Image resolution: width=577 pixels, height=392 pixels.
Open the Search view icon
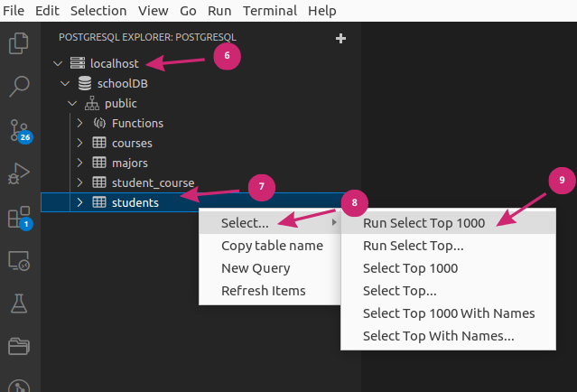pyautogui.click(x=19, y=87)
